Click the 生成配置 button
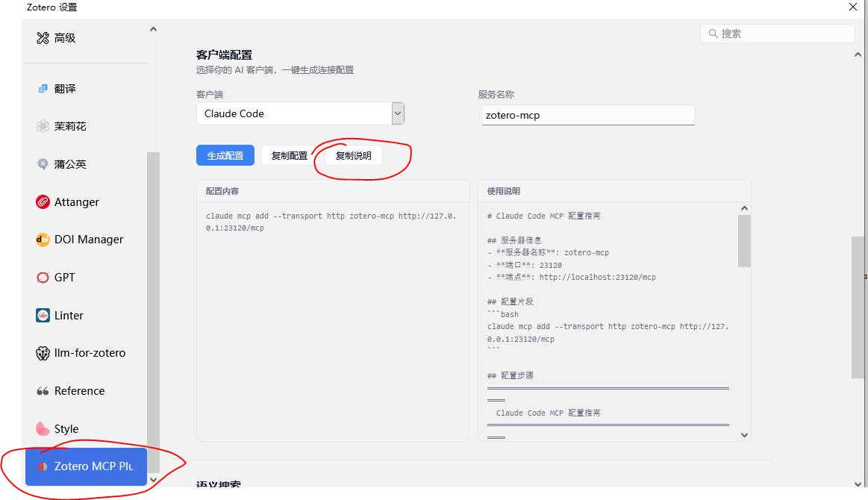This screenshot has width=868, height=500. coord(225,155)
